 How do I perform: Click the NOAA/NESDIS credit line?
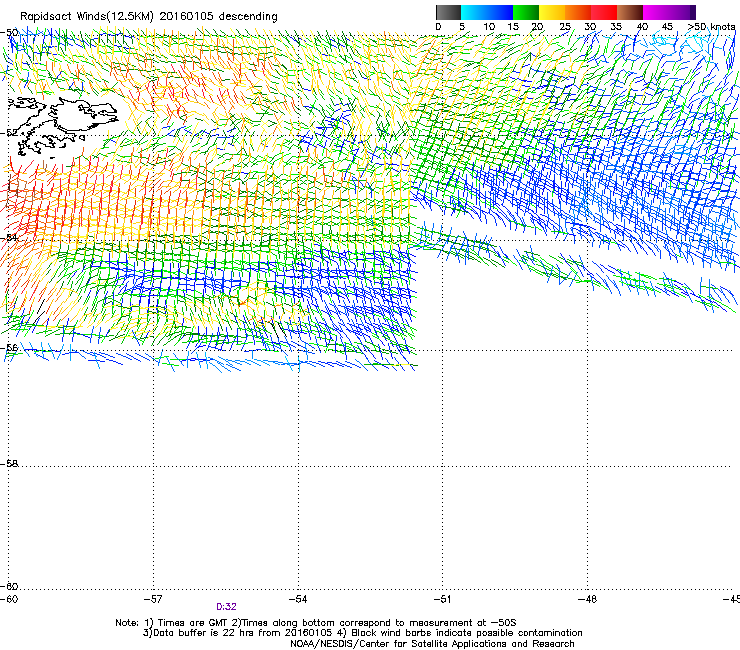coord(432,644)
